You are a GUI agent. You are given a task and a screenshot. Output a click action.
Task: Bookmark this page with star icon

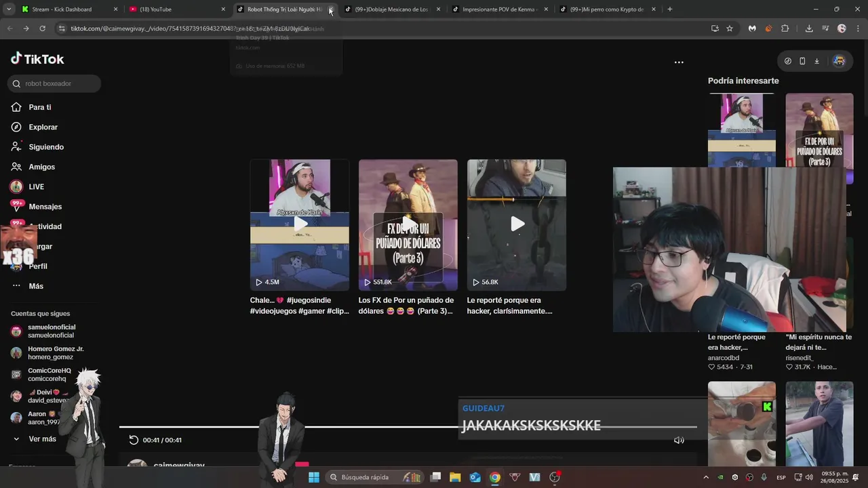pyautogui.click(x=730, y=28)
